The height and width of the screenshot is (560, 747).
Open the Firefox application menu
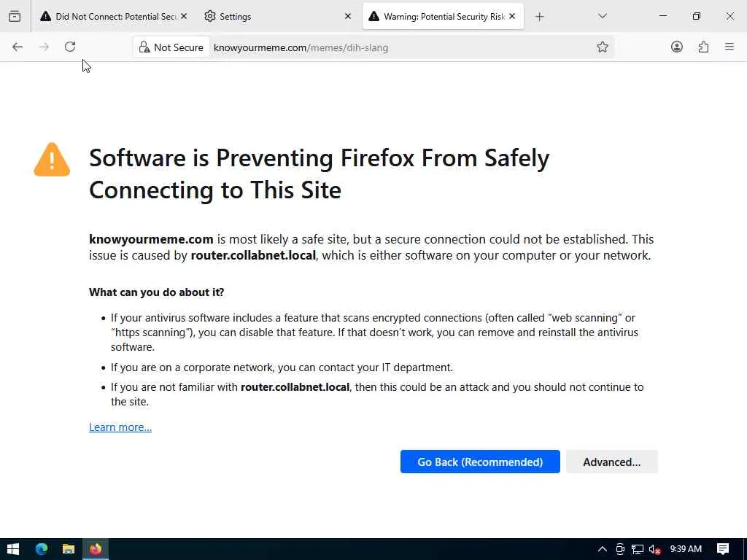729,47
